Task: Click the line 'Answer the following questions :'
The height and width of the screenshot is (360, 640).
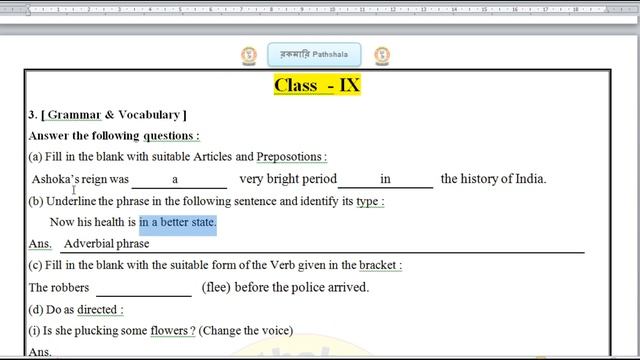Action: click(x=114, y=136)
